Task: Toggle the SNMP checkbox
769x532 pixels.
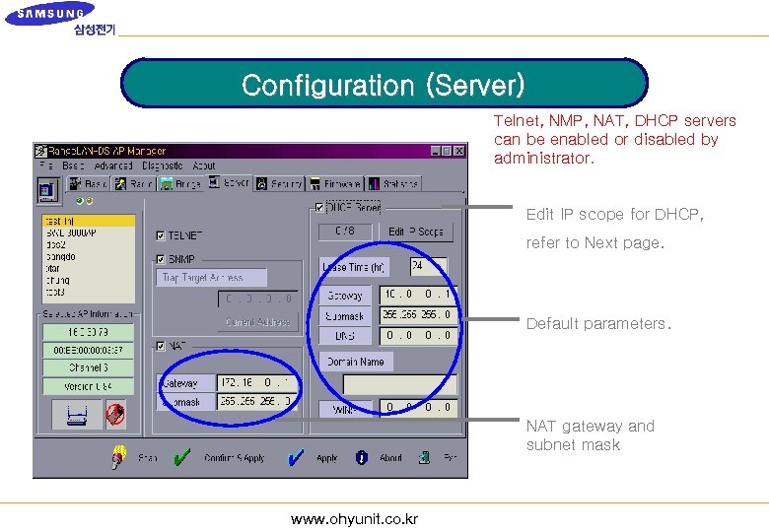Action: click(x=161, y=259)
